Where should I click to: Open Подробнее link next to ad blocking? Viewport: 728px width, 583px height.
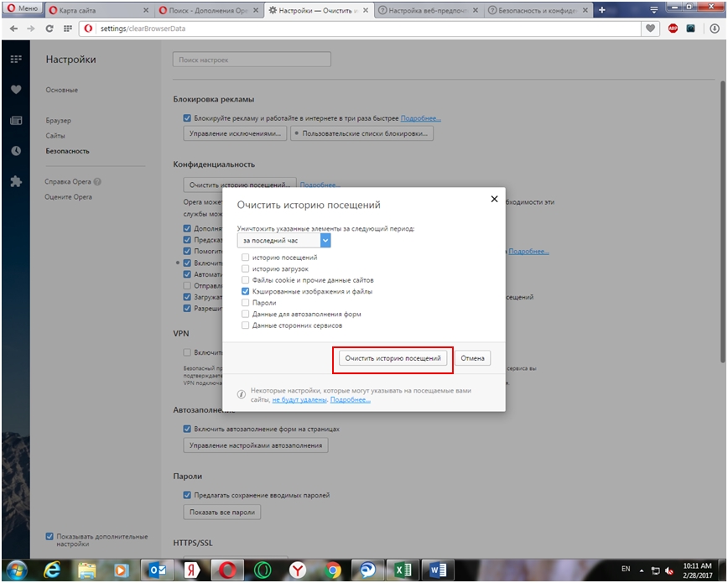[x=421, y=118]
